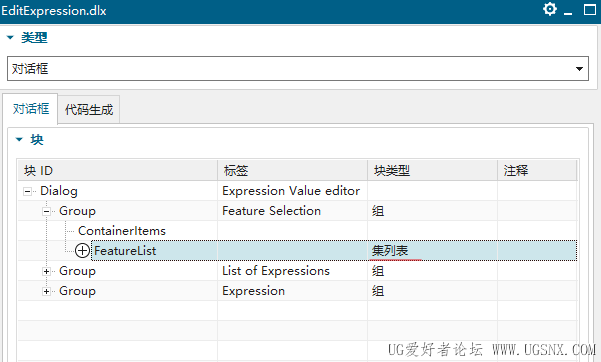
Task: Click the 块 ID column header
Action: (118, 170)
